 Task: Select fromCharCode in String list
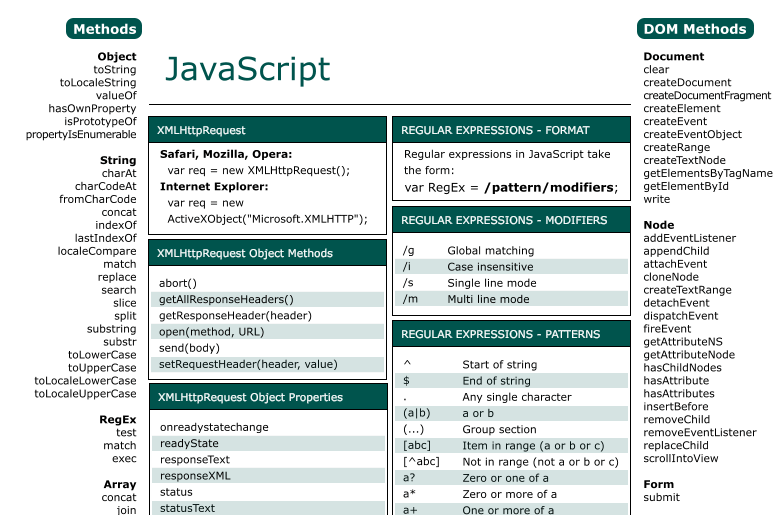(98, 199)
